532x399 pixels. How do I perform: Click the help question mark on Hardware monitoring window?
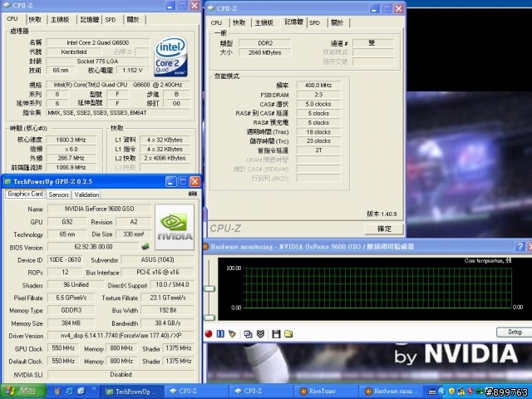click(520, 247)
